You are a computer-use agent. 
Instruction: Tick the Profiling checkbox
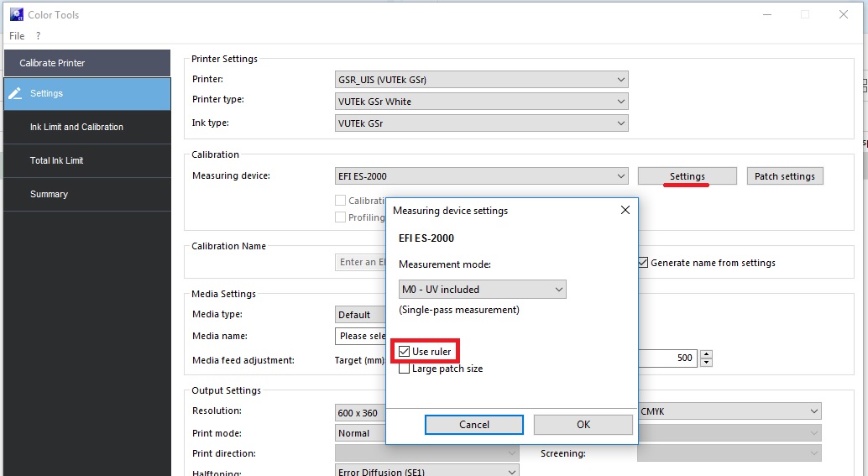point(341,217)
